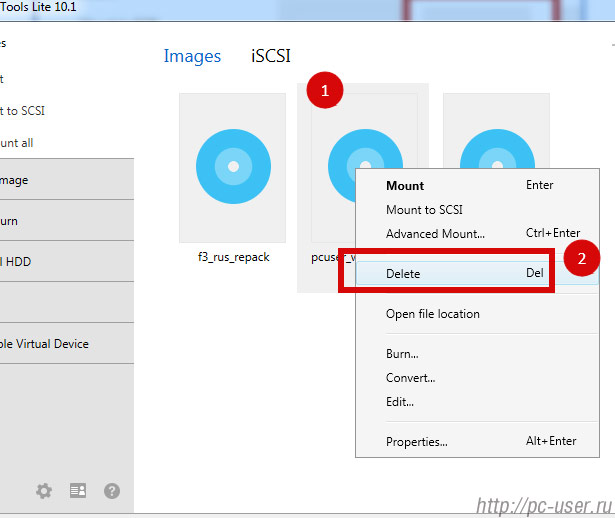Select Mount to SCSI in context menu
The width and height of the screenshot is (615, 518).
[x=424, y=210]
